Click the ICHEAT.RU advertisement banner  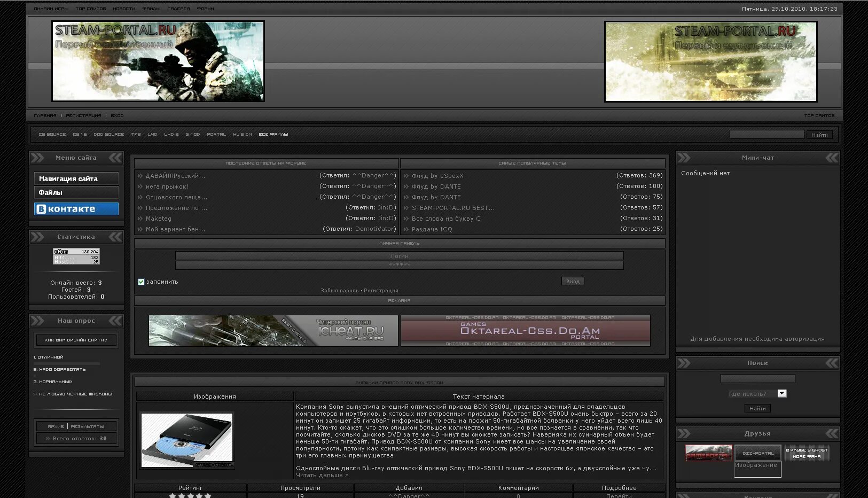[x=273, y=331]
